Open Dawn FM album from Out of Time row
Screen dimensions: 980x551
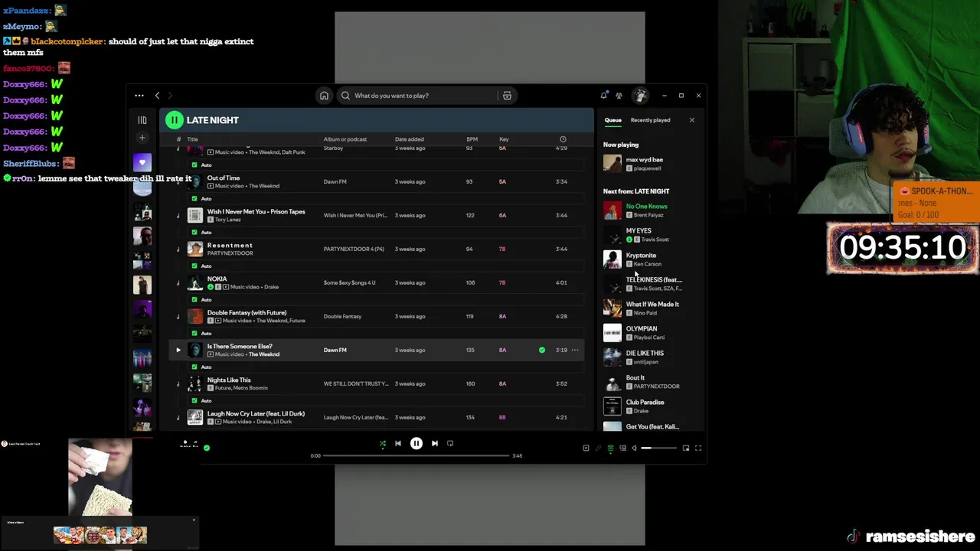(x=335, y=181)
